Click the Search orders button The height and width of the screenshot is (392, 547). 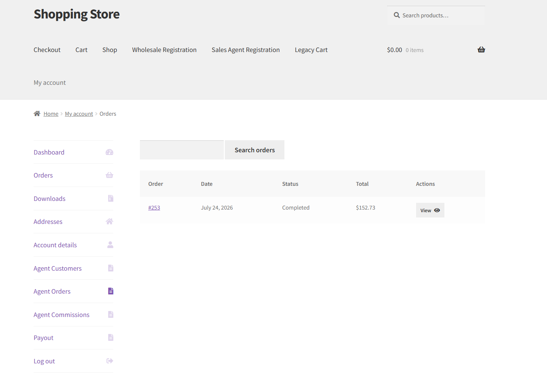[255, 150]
